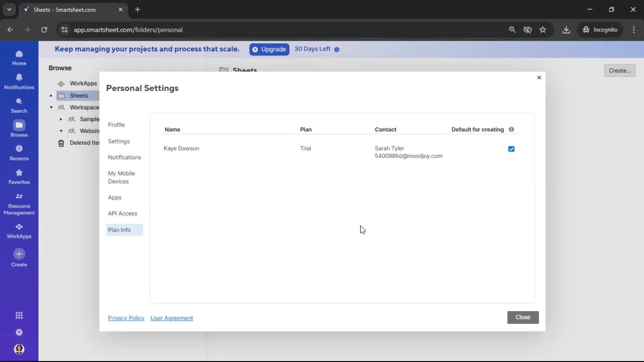Close the Personal Settings dialog
The image size is (644, 362).
coord(539,77)
